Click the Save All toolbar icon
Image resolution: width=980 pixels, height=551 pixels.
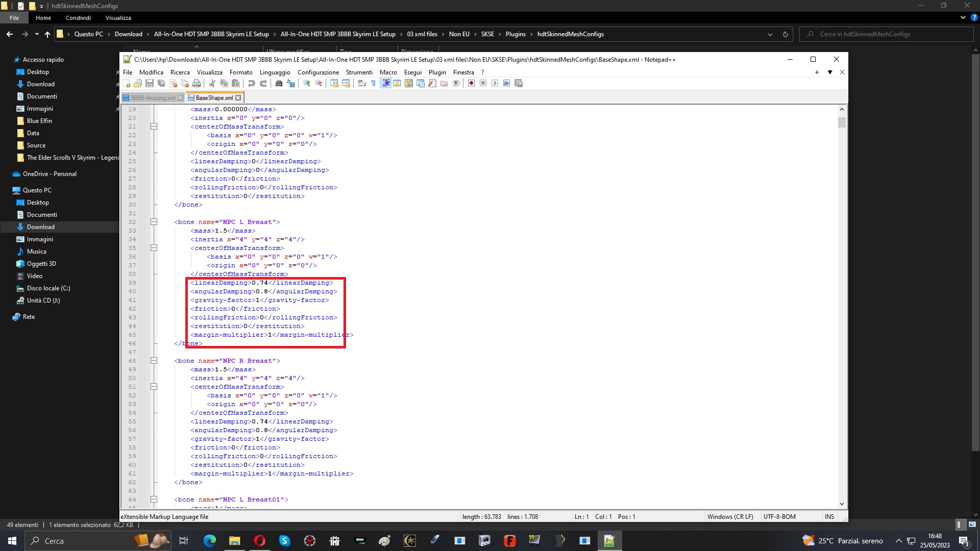coord(161,83)
